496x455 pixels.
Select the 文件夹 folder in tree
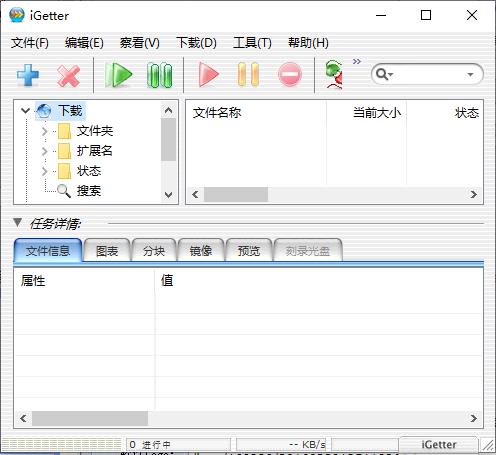86,131
